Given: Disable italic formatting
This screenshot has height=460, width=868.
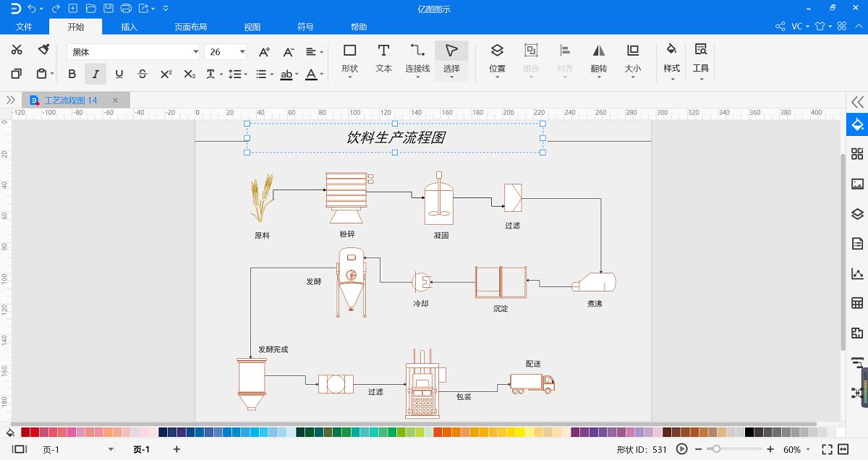Looking at the screenshot, I should [x=95, y=74].
